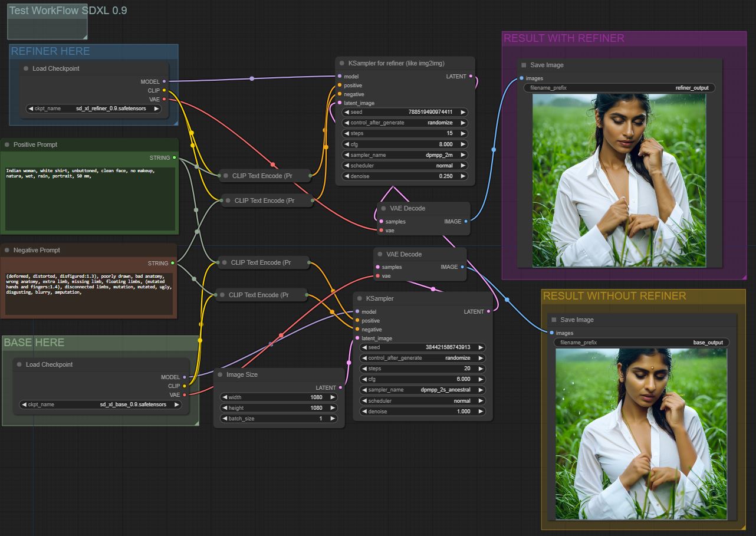Open ckpt_name selector showing sd_xl_base_0.9.safetensors
The height and width of the screenshot is (536, 756).
(101, 405)
